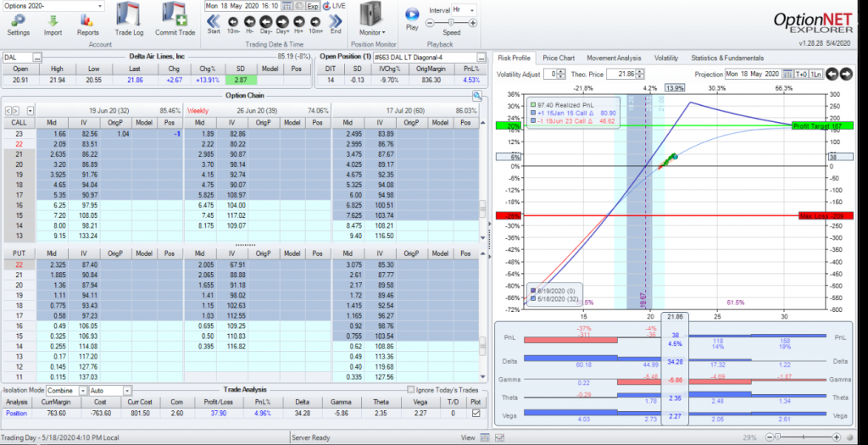Go back one day with Day- arrow
The height and width of the screenshot is (445, 868).
pos(266,21)
